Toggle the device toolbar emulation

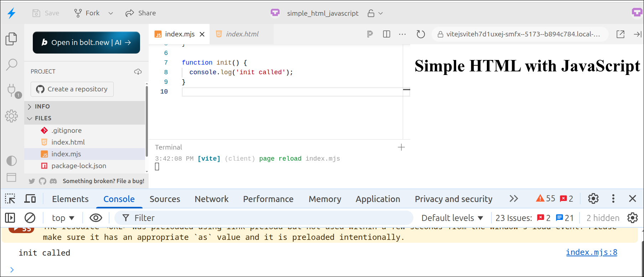point(30,199)
